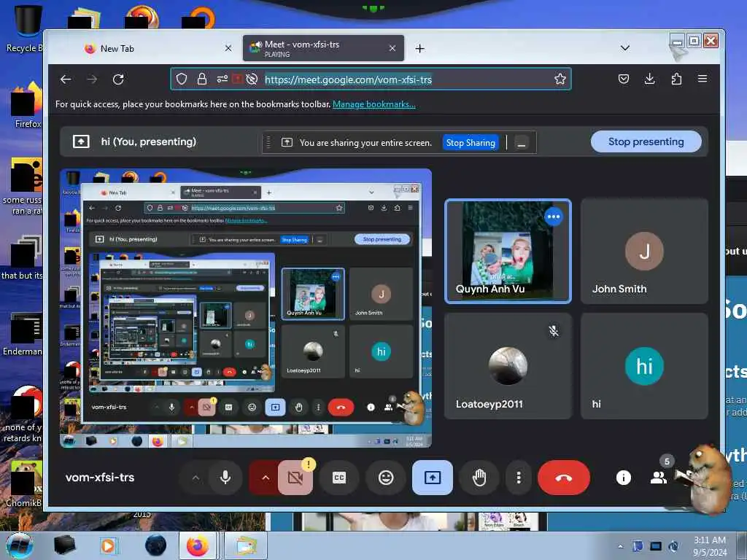Select Loatoeyp2011 participant tile
747x560 pixels.
[x=508, y=366]
